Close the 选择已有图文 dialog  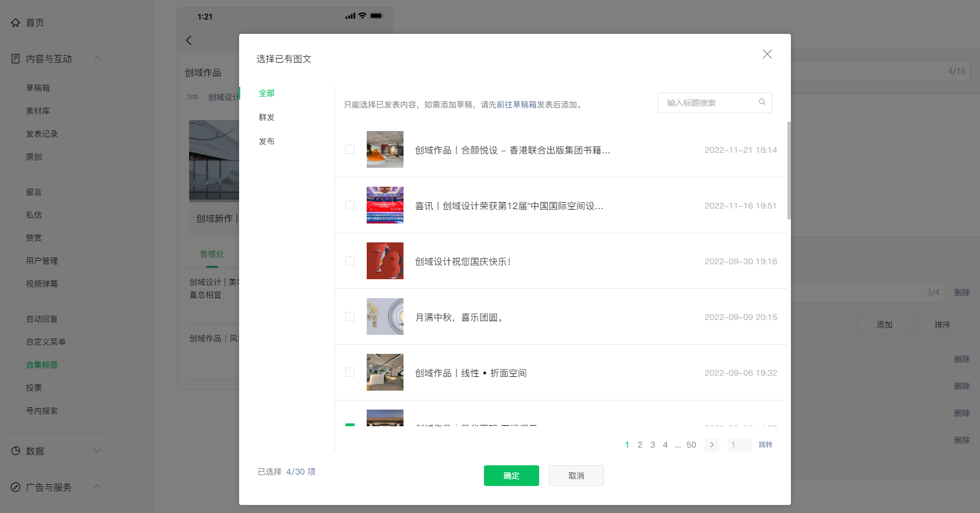coord(767,54)
